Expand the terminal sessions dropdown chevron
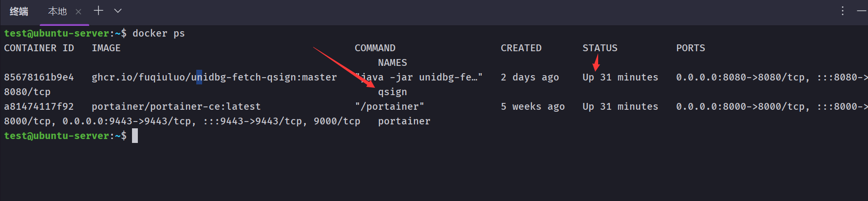This screenshot has height=201, width=868. tap(118, 11)
